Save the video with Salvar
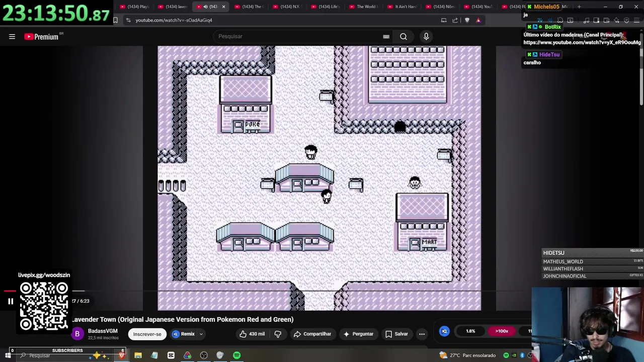Screen dimensions: 644x362 [x=396, y=334]
